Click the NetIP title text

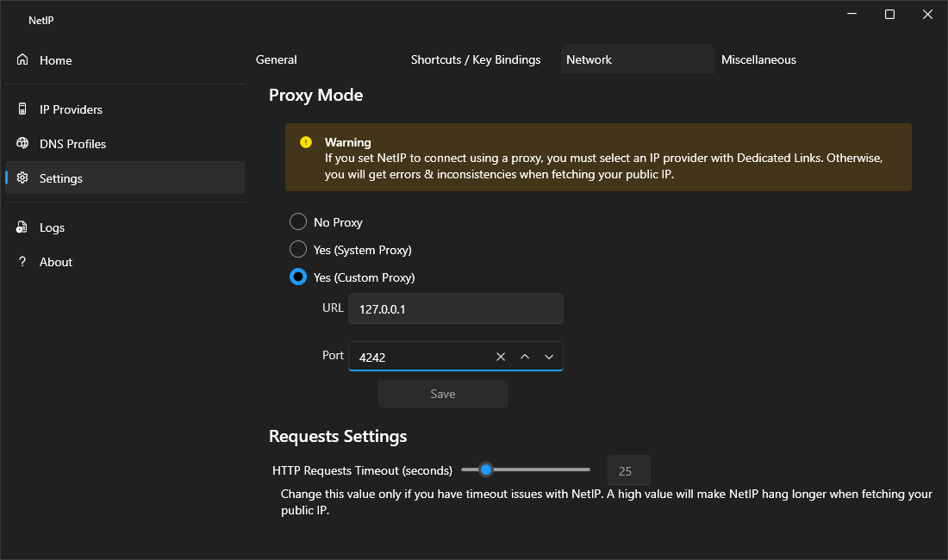point(41,21)
